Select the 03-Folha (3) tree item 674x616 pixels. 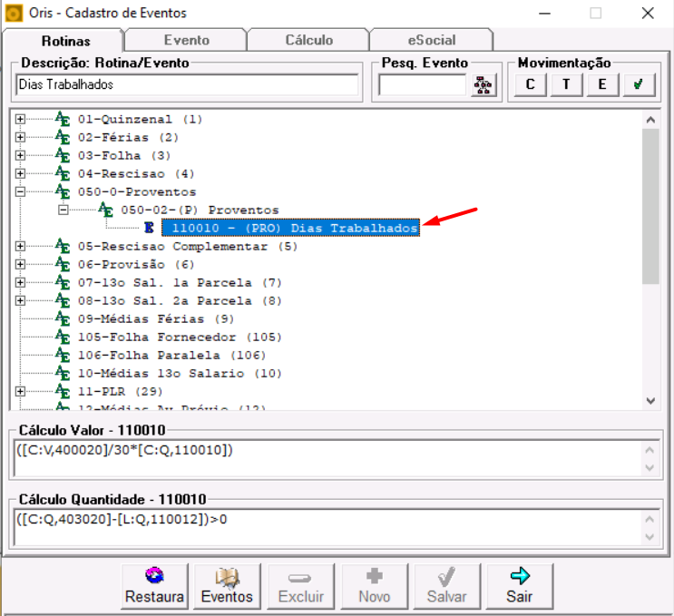pos(124,156)
